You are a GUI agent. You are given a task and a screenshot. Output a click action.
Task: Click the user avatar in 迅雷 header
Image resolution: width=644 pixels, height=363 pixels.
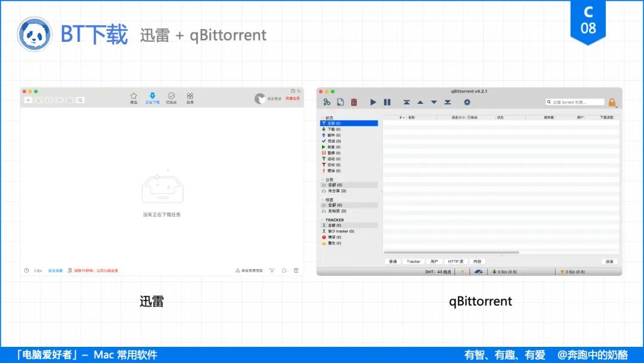tap(259, 99)
